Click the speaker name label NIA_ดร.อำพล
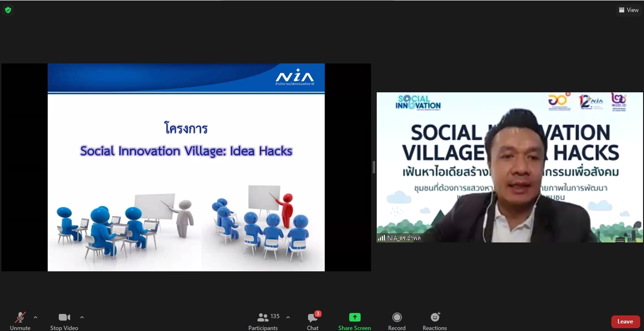Image resolution: width=644 pixels, height=331 pixels. [404, 238]
